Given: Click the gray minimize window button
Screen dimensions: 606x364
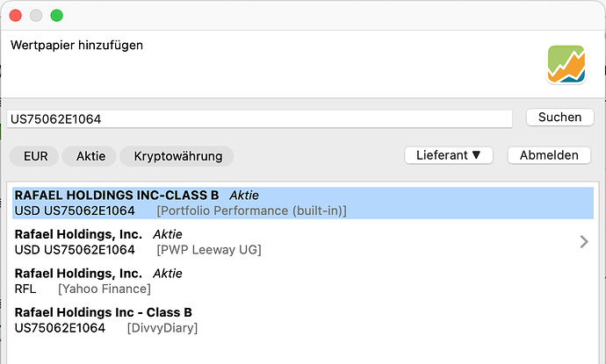Looking at the screenshot, I should pyautogui.click(x=36, y=16).
